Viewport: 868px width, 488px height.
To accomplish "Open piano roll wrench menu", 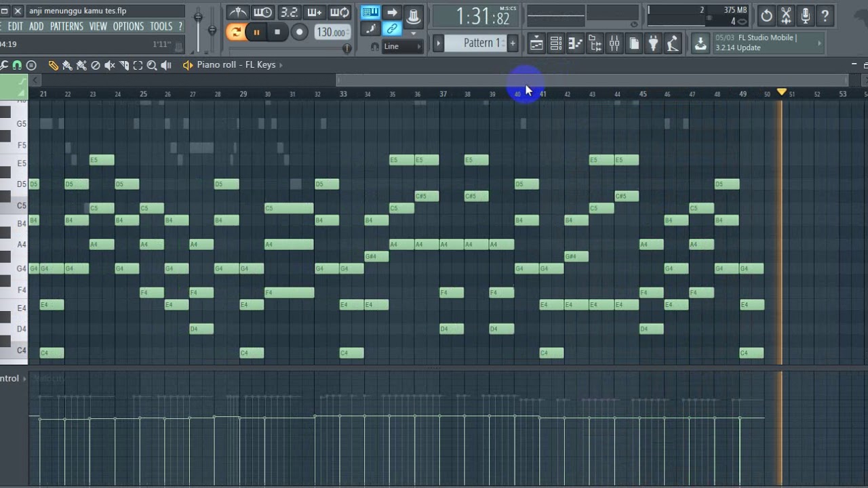I will pyautogui.click(x=4, y=65).
